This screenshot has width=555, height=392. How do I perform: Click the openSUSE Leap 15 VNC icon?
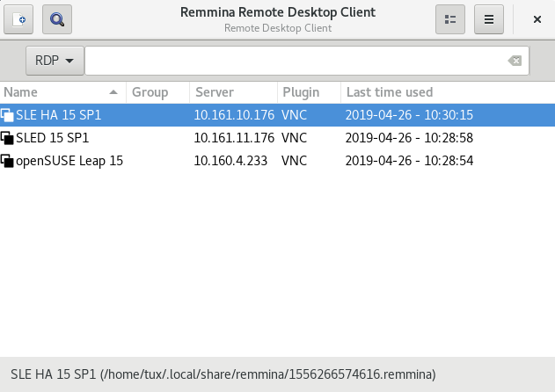pyautogui.click(x=8, y=161)
